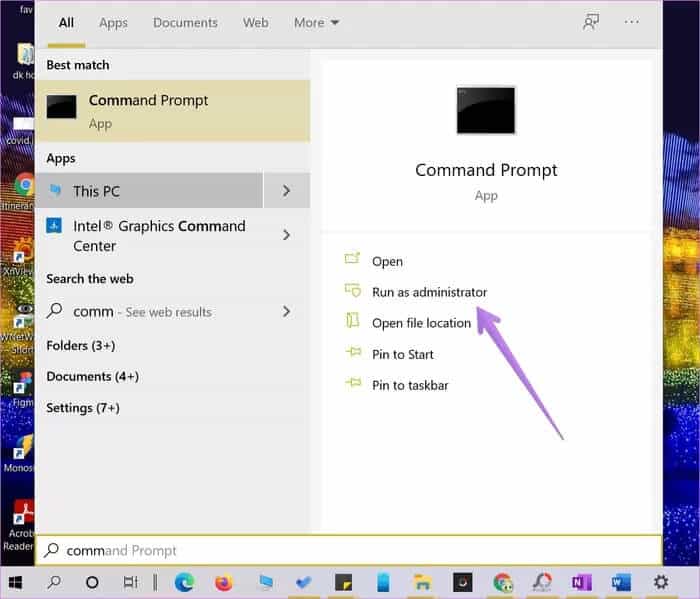Click Open in Command Prompt actions
This screenshot has width=700, height=599.
tap(388, 261)
